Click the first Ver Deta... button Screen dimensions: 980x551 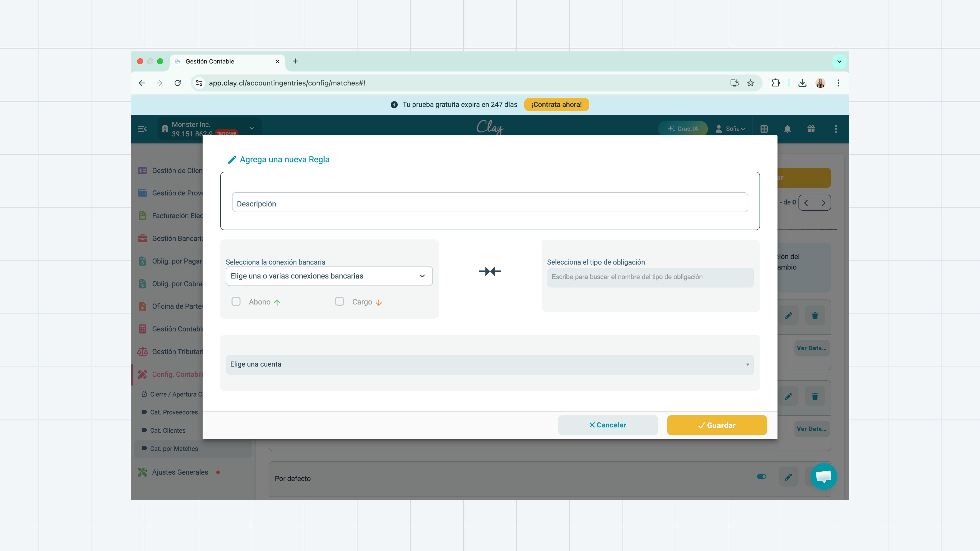pyautogui.click(x=812, y=348)
